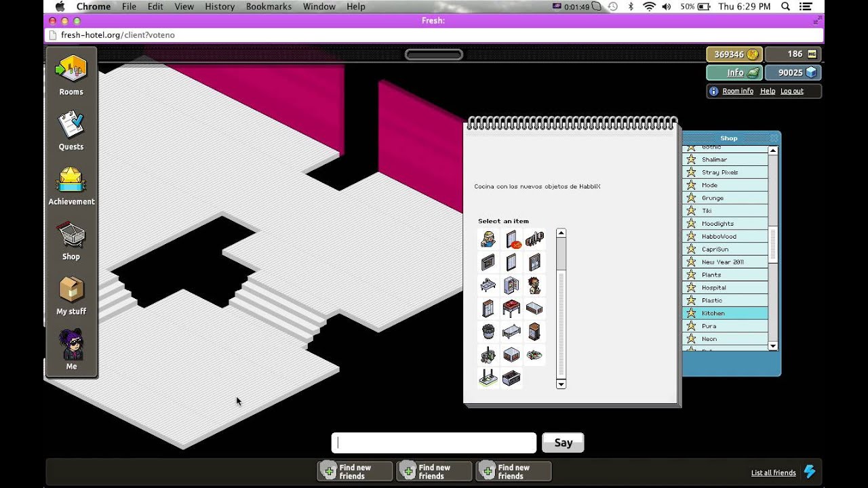
Task: Click the volume icon in menu bar
Action: tap(666, 6)
